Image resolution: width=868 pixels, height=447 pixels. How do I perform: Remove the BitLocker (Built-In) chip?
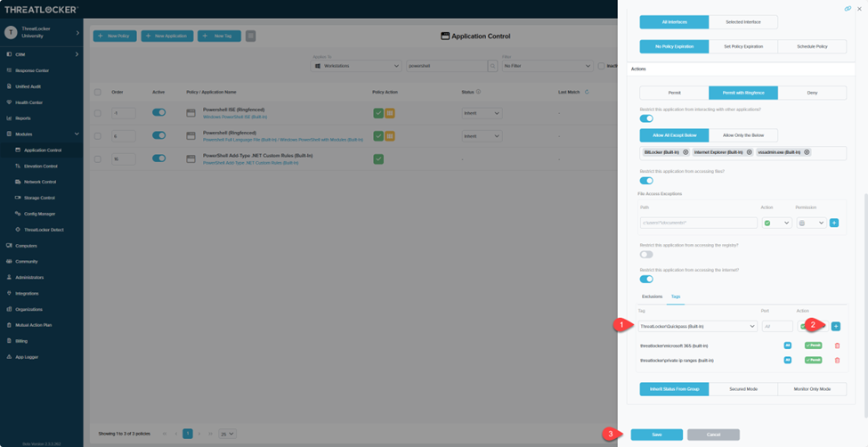coord(685,152)
